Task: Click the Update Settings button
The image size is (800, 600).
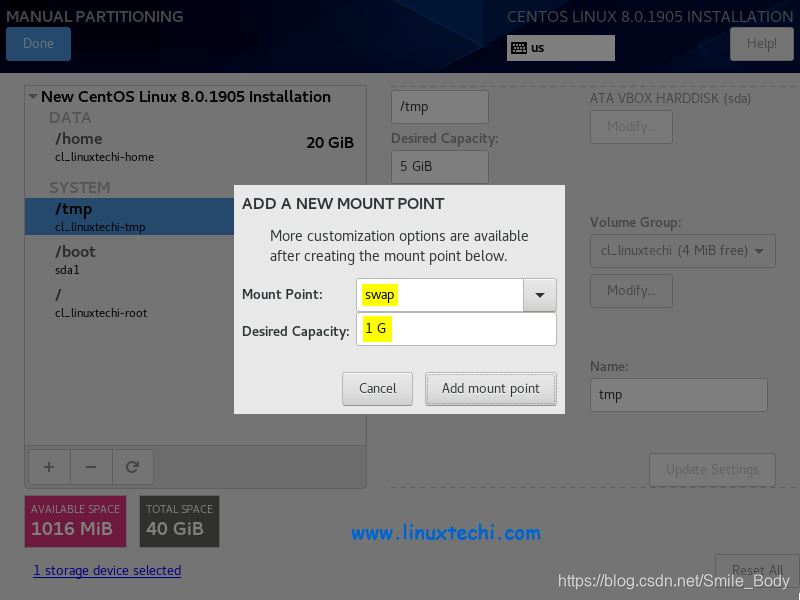Action: click(712, 469)
